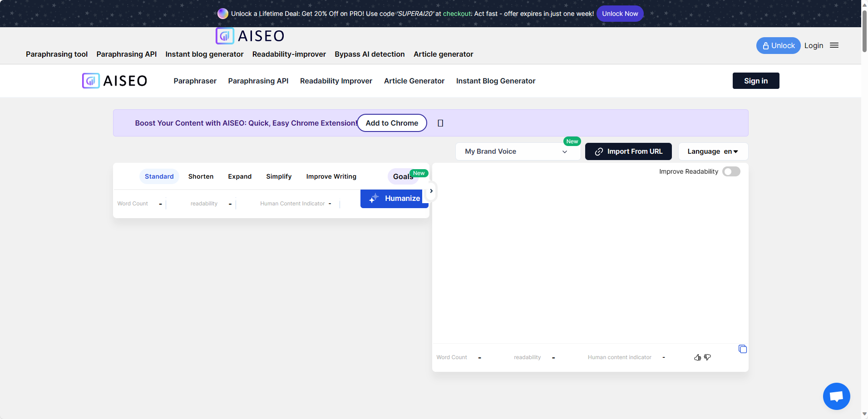
Task: Toggle the Improve Readability switch
Action: tap(731, 171)
